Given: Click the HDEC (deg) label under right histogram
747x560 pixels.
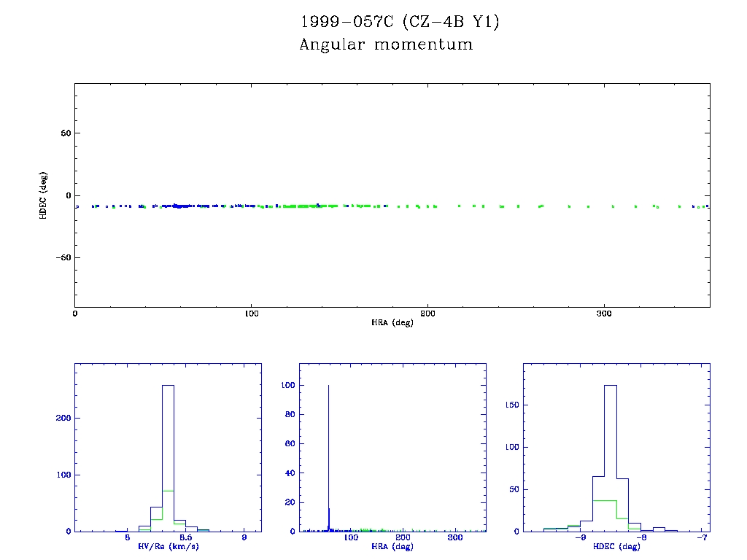Looking at the screenshot, I should (616, 547).
